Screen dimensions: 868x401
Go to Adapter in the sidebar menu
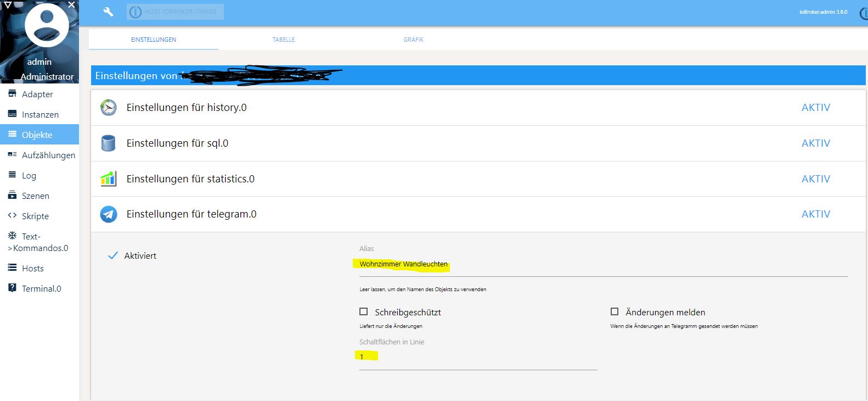coord(40,94)
